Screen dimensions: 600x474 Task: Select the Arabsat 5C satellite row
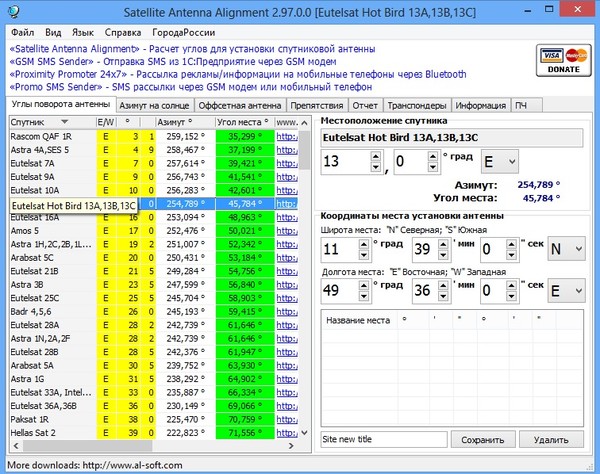click(153, 257)
